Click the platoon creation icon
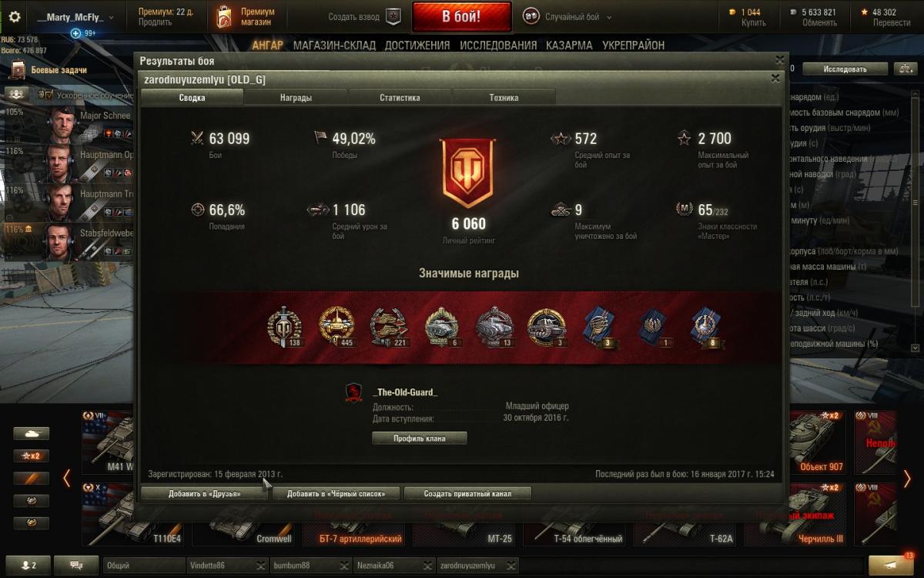 click(x=393, y=16)
